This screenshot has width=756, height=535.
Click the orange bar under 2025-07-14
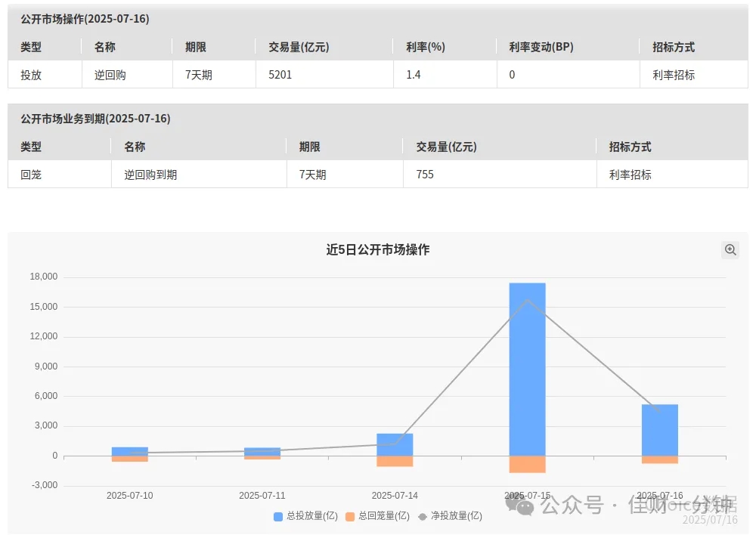click(395, 461)
